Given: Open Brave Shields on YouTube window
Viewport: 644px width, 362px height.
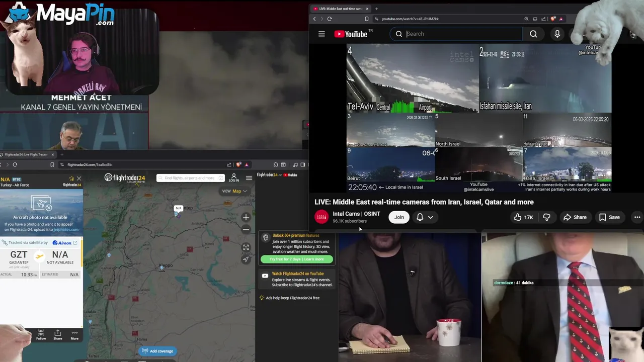Looking at the screenshot, I should point(553,19).
